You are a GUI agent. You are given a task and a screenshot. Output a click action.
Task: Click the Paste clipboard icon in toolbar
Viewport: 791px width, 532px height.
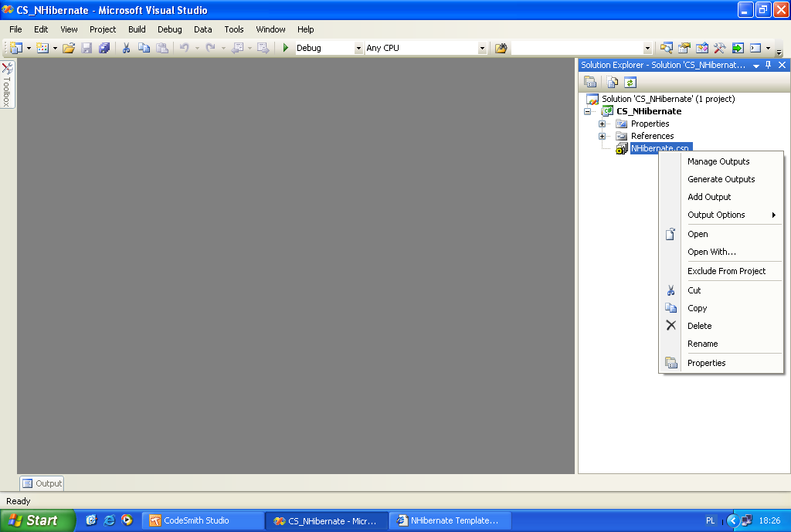click(x=162, y=48)
